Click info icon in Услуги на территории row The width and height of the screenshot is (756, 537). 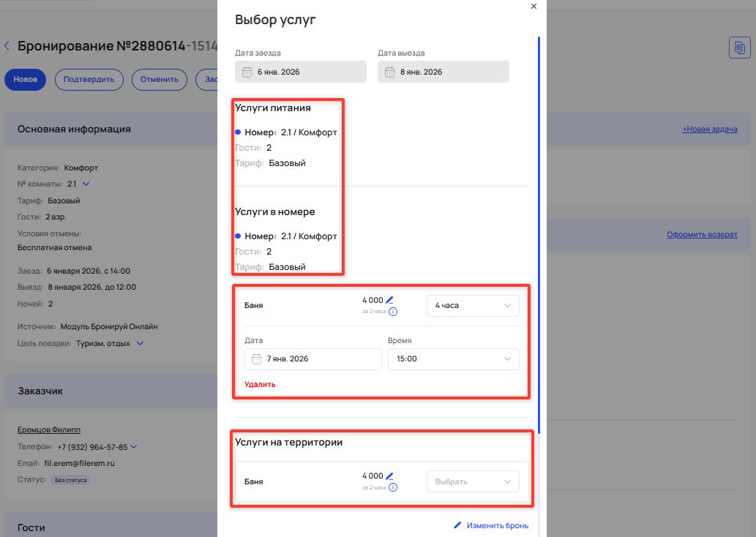(x=393, y=487)
